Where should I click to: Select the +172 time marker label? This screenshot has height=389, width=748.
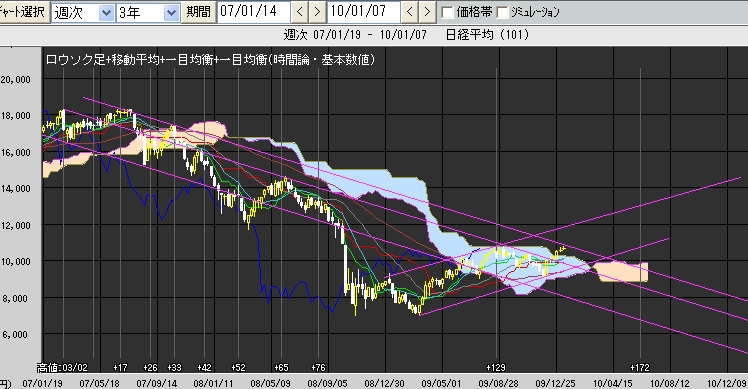pos(640,368)
